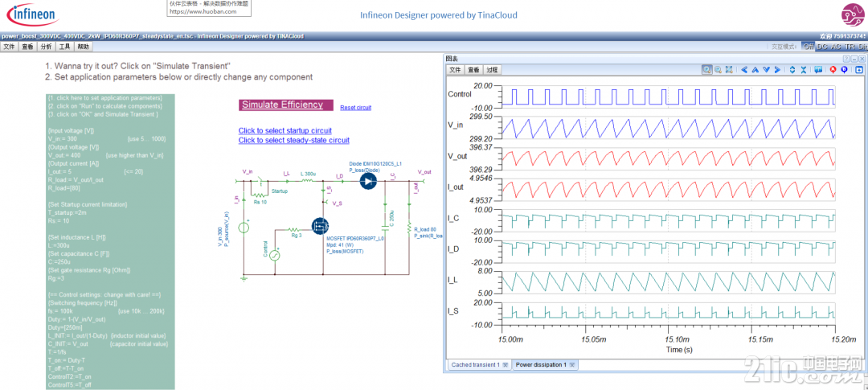Image resolution: width=868 pixels, height=390 pixels.
Task: Click the R_load 80 resistor
Action: tap(409, 229)
